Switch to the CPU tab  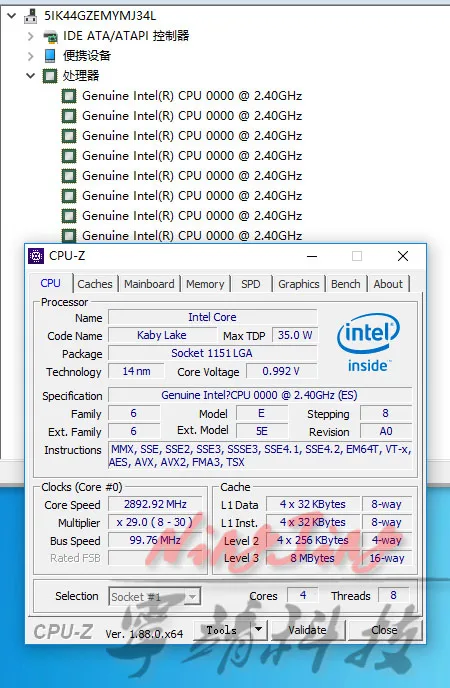(50, 283)
